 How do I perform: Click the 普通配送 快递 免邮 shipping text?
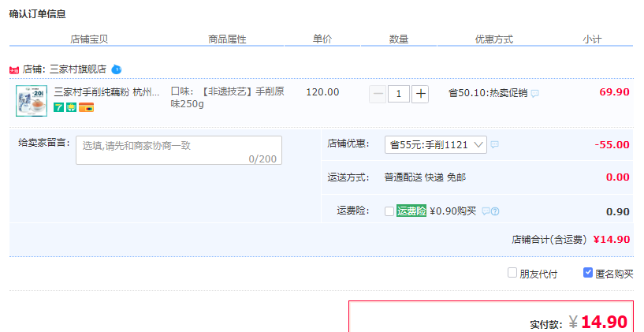[x=425, y=177]
